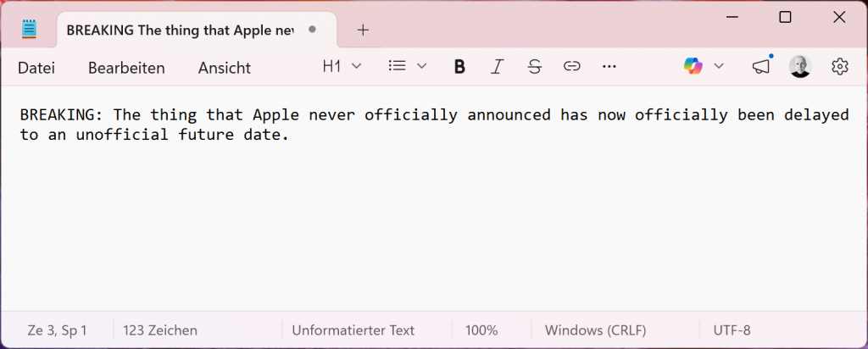Open the Datei menu
The image size is (868, 349).
tap(36, 68)
